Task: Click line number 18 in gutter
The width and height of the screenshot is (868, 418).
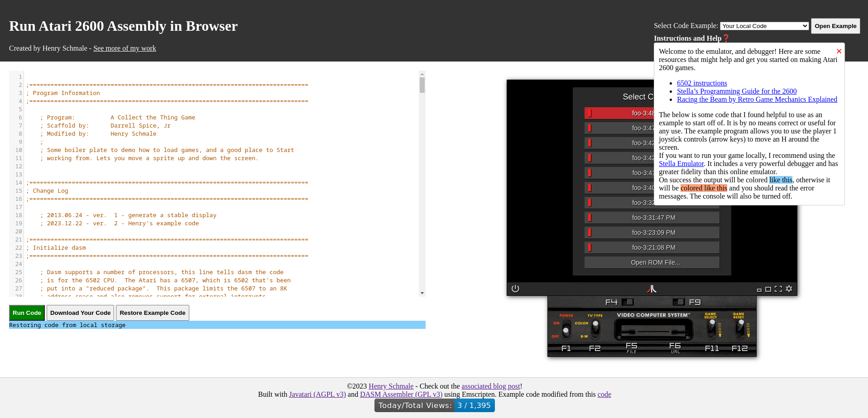Action: (19, 215)
